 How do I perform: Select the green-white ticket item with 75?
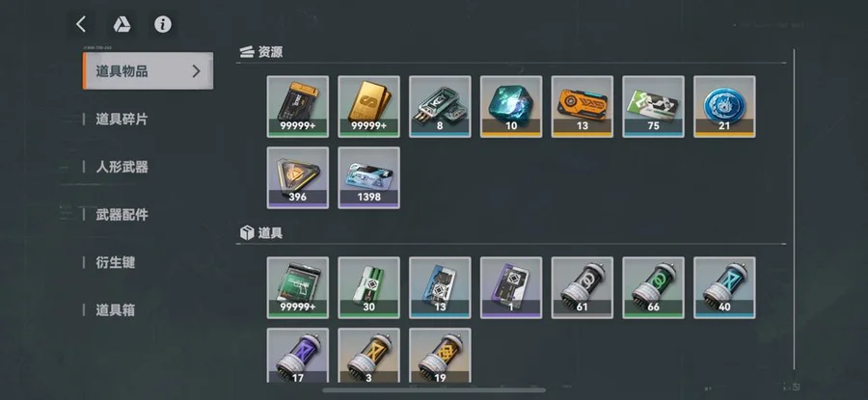[653, 107]
